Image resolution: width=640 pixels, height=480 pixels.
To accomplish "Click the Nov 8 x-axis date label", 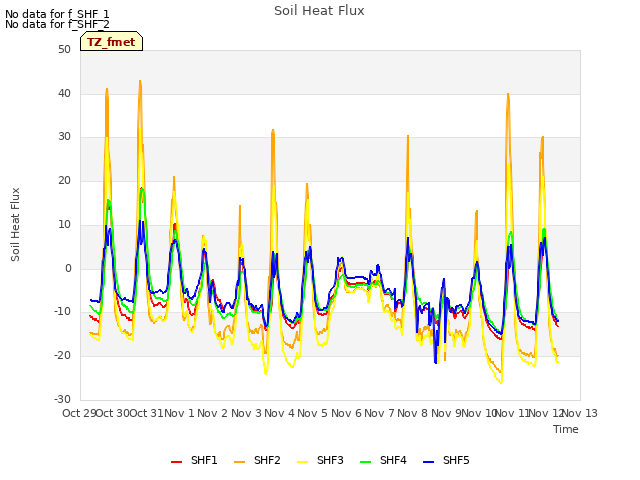I will pyautogui.click(x=413, y=413).
